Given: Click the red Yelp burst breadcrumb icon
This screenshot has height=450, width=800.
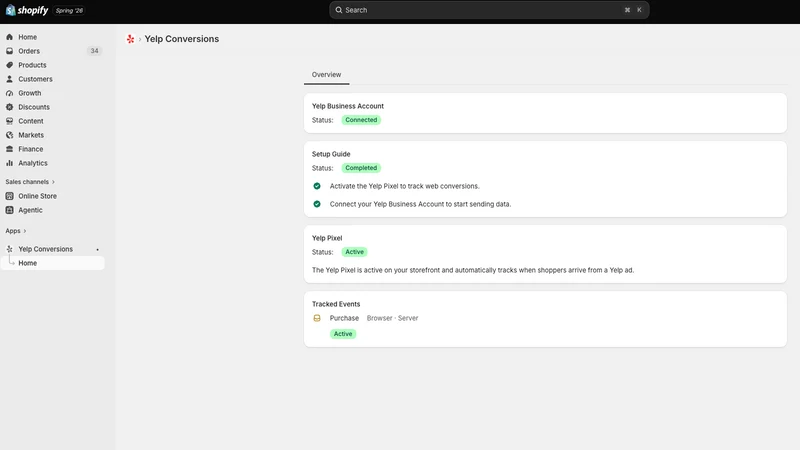Looking at the screenshot, I should [x=131, y=39].
